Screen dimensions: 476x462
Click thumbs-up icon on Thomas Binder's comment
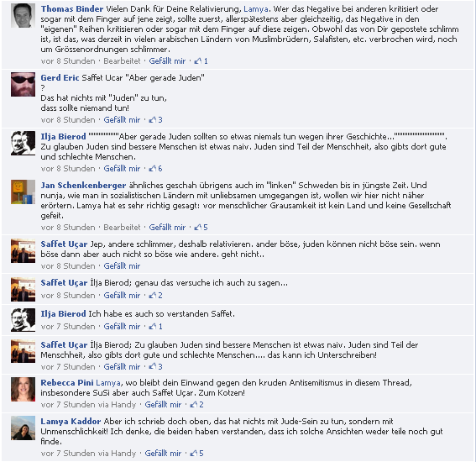pos(198,61)
